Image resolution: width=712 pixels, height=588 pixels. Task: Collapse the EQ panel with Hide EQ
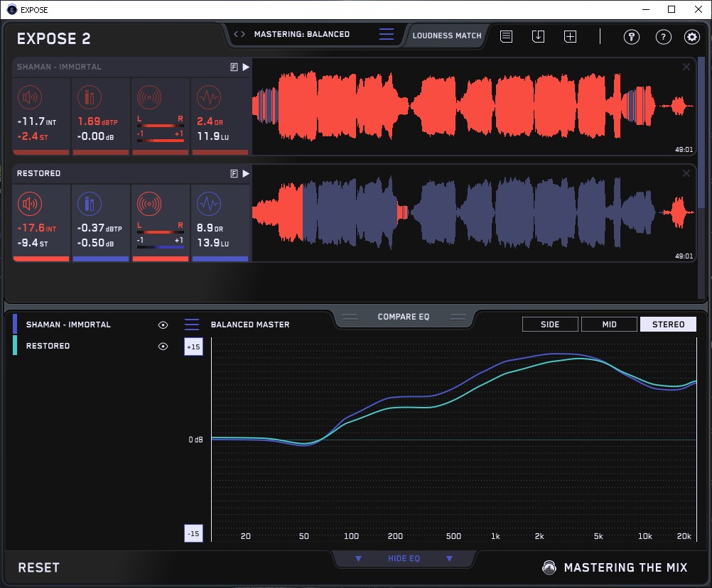pos(404,559)
